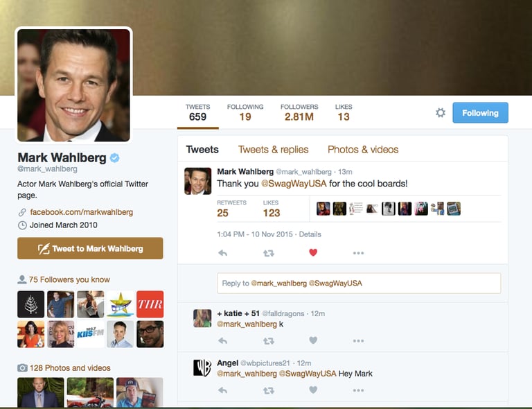Click @wbpictures21 username in reply

(x=265, y=363)
